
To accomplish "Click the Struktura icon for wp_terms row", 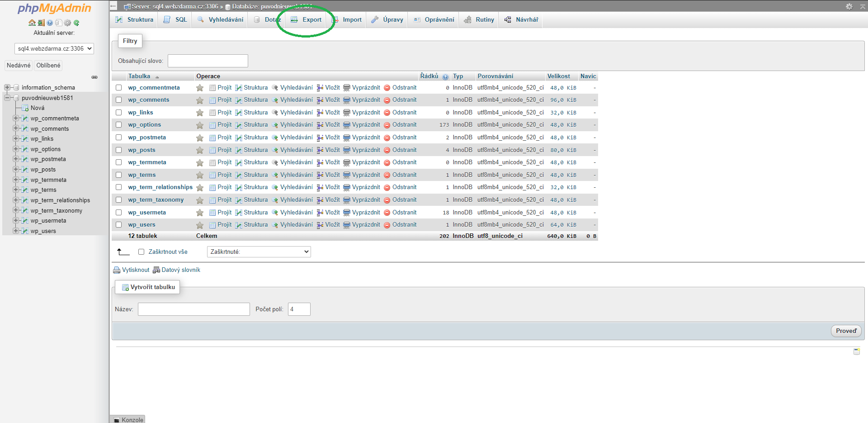I will [239, 175].
